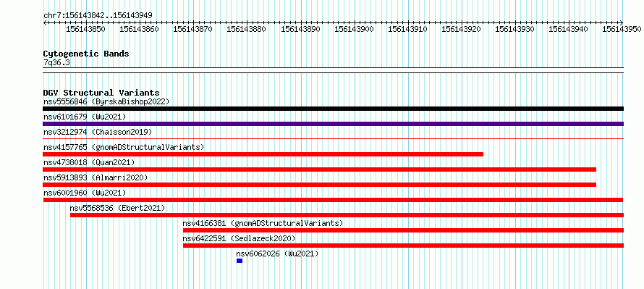Open nsv6001960 (Wu2021) label
This screenshot has width=644, height=289.
click(x=84, y=193)
